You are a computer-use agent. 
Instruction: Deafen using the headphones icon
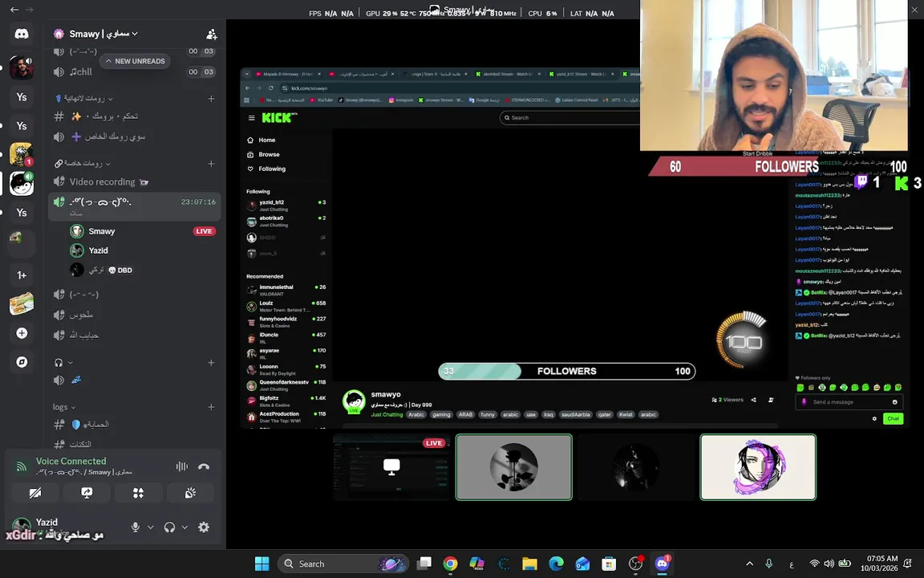tap(170, 527)
